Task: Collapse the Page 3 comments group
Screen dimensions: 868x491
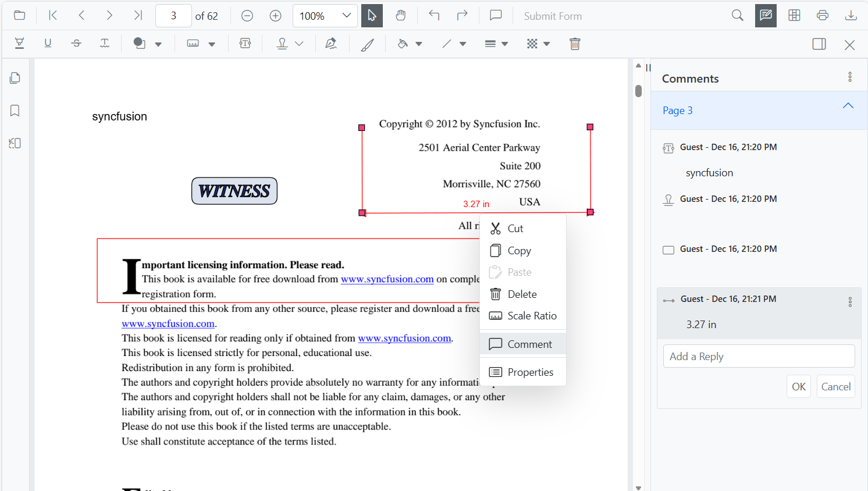Action: tap(848, 106)
